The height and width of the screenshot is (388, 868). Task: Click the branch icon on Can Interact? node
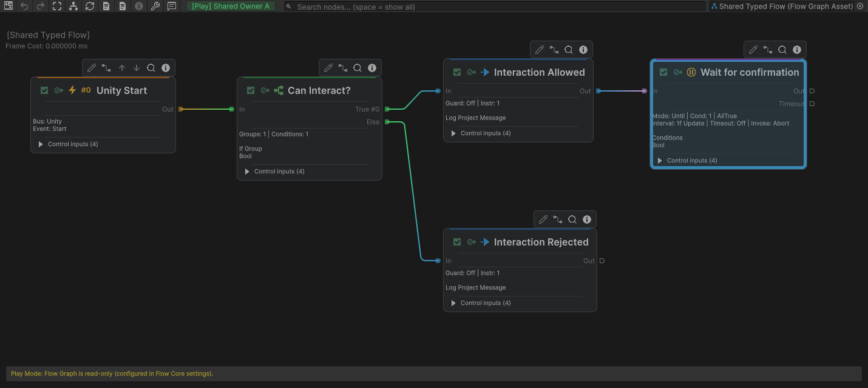[x=279, y=90]
